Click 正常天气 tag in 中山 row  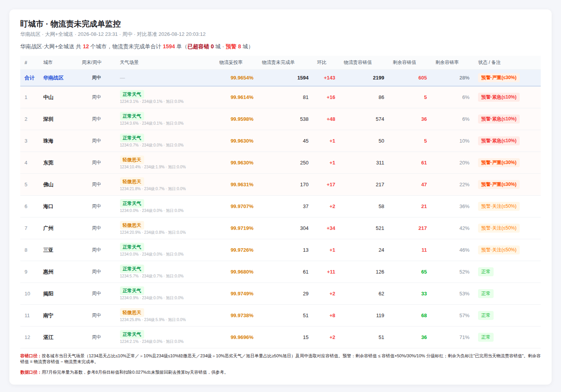click(x=132, y=94)
